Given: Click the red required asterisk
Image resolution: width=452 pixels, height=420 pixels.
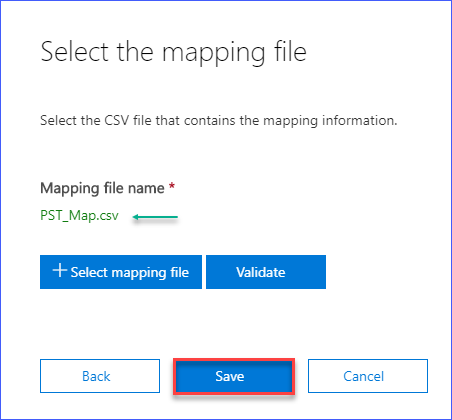Looking at the screenshot, I should click(172, 186).
